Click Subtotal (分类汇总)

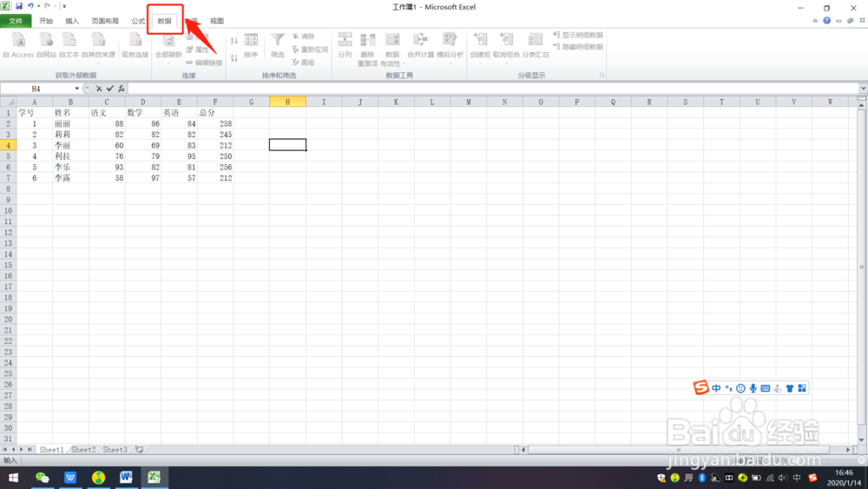[x=536, y=45]
